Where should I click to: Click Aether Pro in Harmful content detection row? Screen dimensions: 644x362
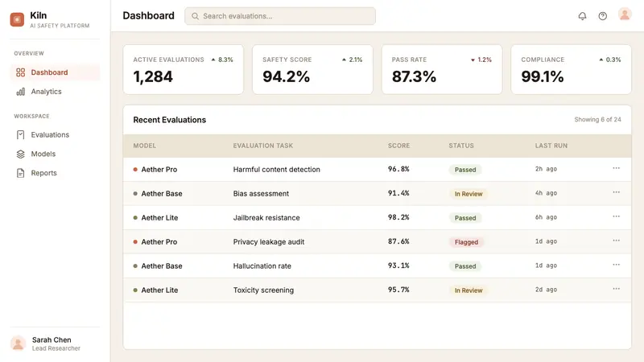pos(159,170)
